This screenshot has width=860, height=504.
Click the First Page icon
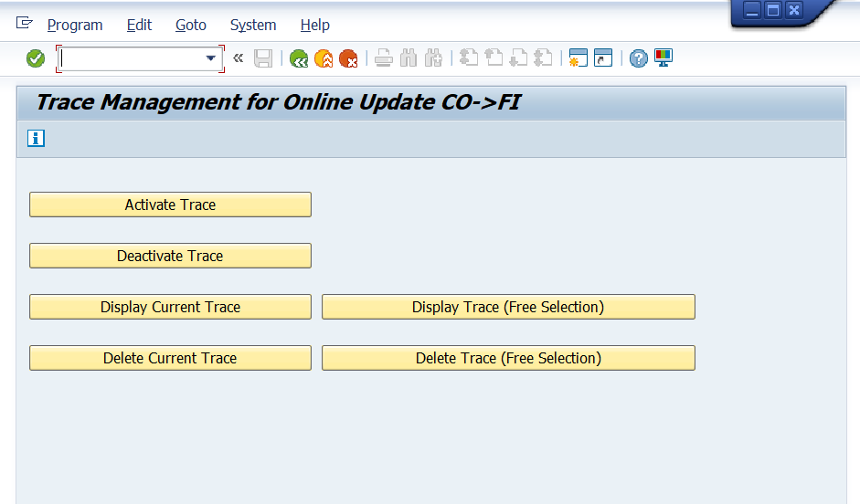[x=469, y=58]
